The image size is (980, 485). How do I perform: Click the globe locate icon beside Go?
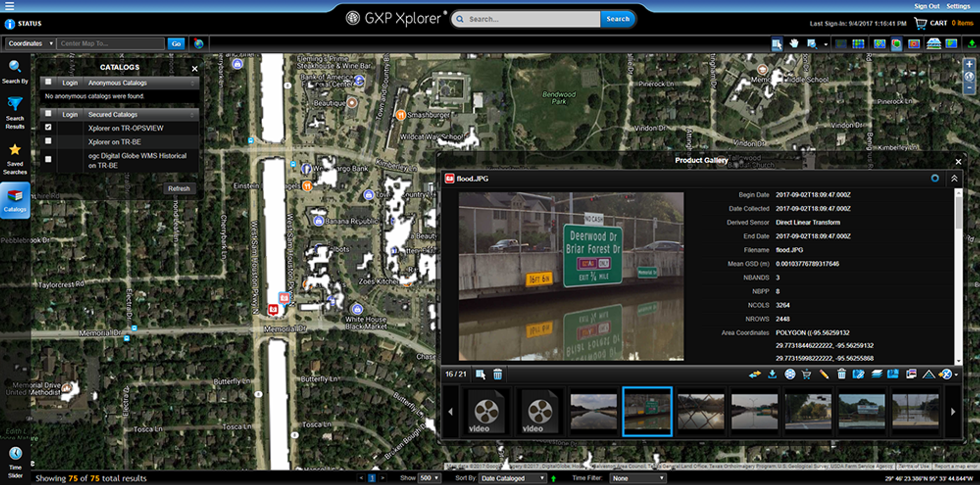[x=199, y=44]
